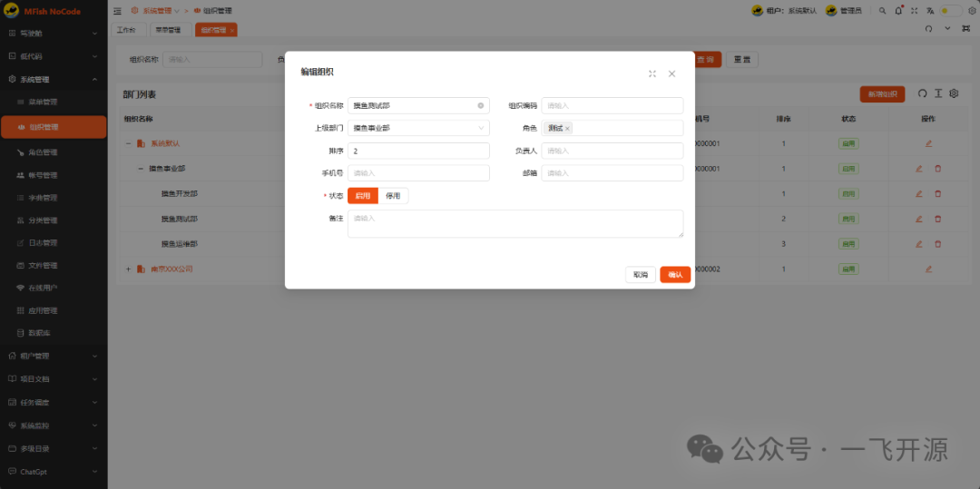The image size is (980, 489).
Task: Edit the 排序 2 department row
Action: tap(918, 219)
